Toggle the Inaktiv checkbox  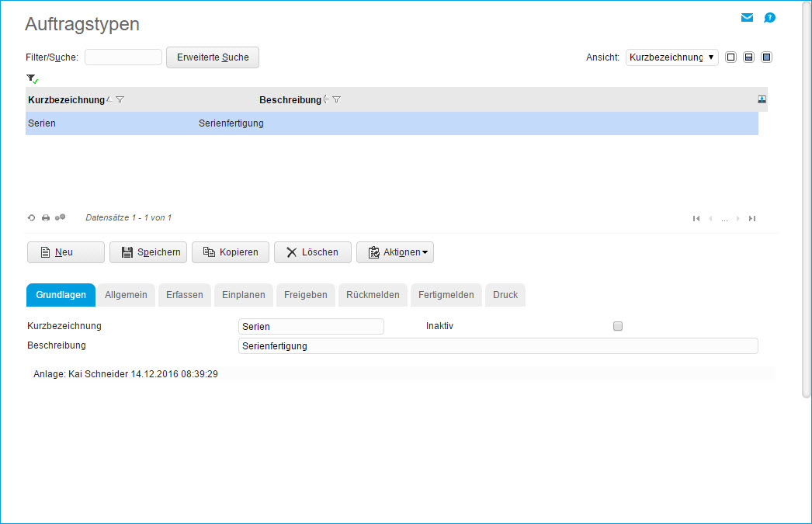[618, 326]
